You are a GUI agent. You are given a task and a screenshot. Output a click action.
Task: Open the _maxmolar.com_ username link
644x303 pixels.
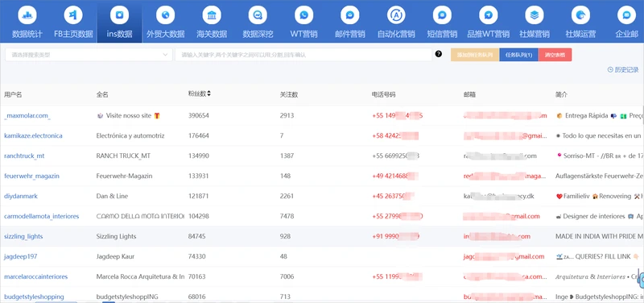27,115
